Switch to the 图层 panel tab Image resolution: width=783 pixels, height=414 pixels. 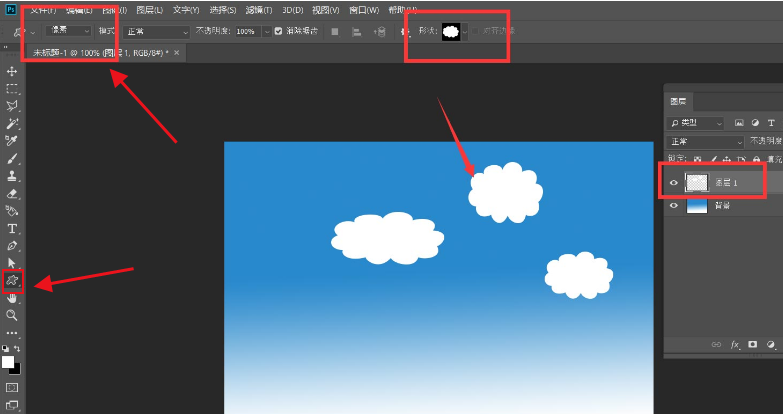click(x=678, y=101)
